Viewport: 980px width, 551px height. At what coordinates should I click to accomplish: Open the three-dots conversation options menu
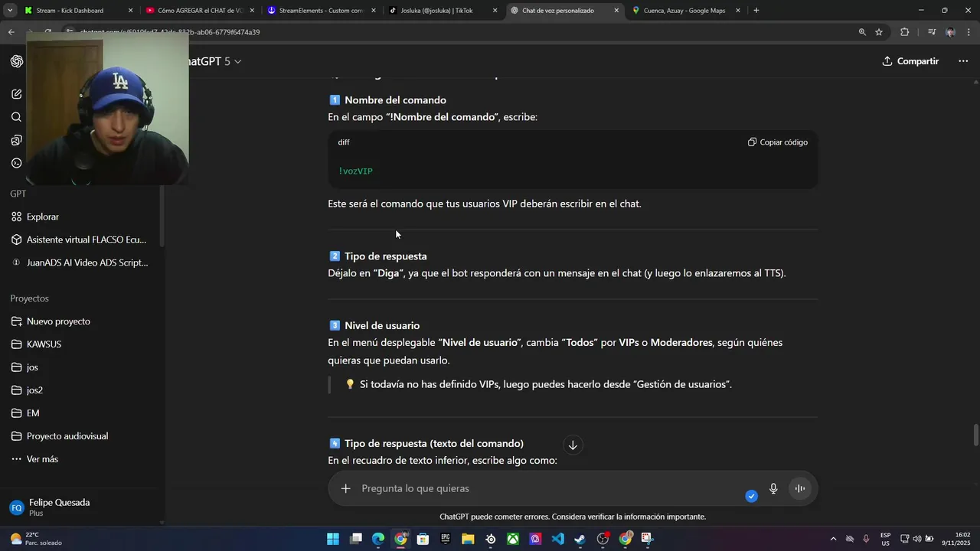[963, 61]
